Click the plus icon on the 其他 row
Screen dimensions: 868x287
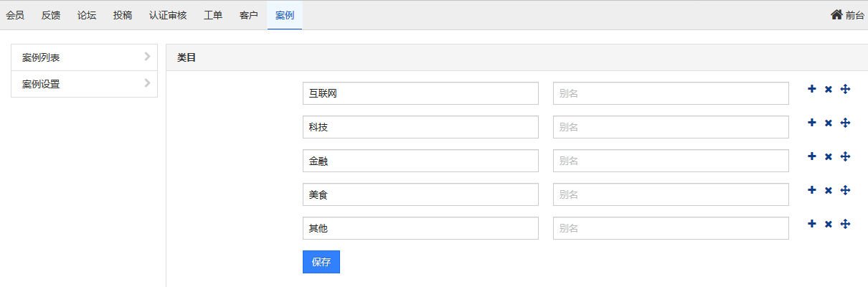click(x=812, y=224)
